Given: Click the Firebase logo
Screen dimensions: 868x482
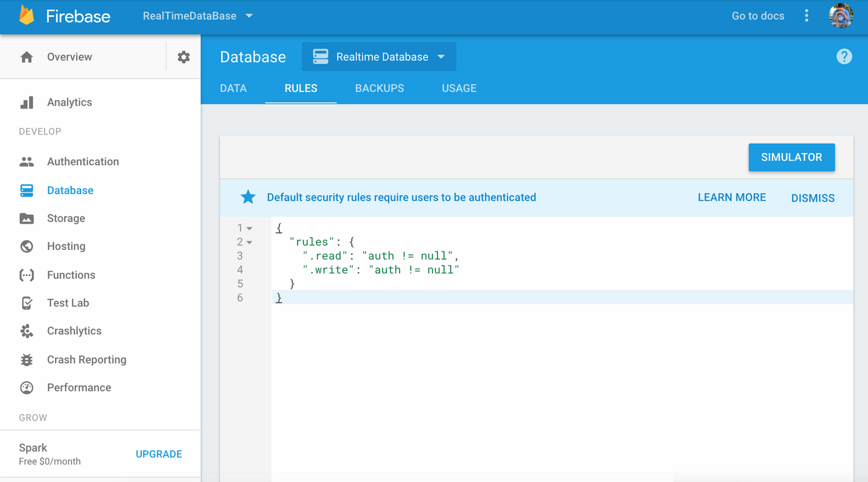Looking at the screenshot, I should (x=65, y=16).
